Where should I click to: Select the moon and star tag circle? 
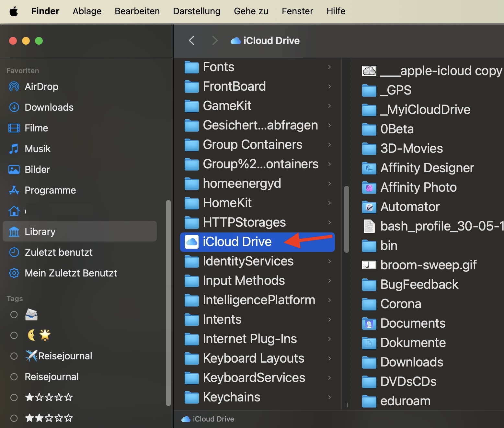14,335
